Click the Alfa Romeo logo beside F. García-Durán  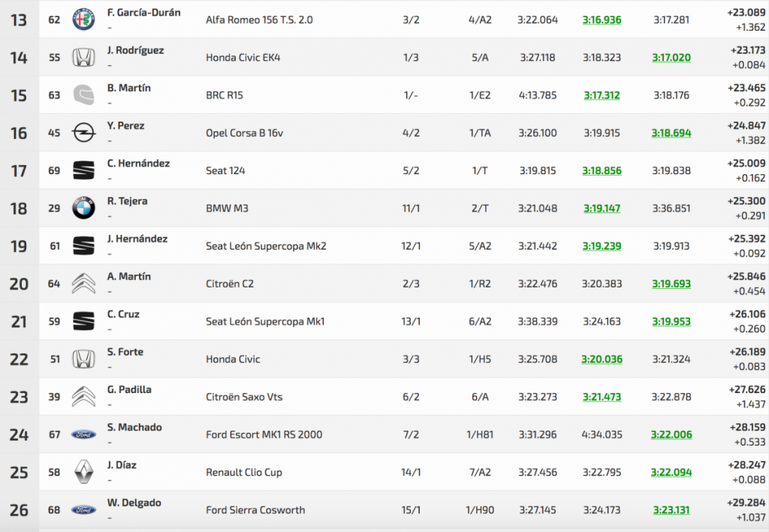pos(83,20)
